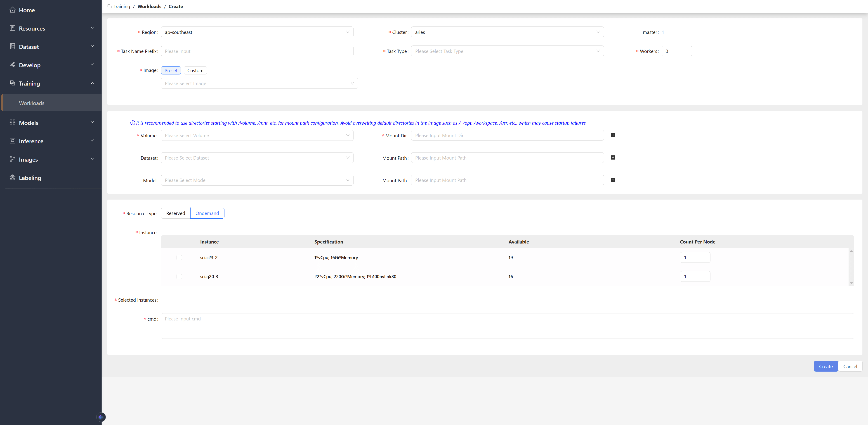Click the info icon before mount recommendation
This screenshot has width=868, height=425.
click(132, 123)
